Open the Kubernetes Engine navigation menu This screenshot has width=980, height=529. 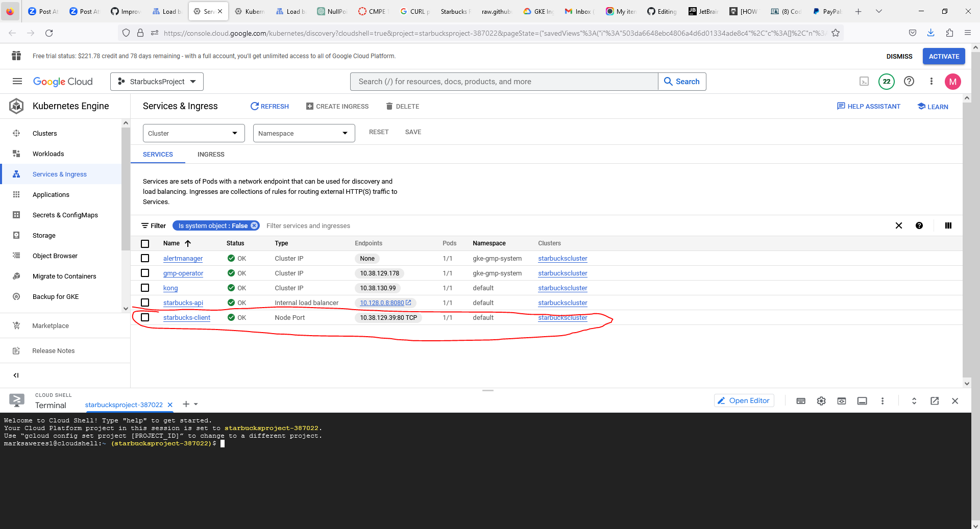tap(17, 81)
